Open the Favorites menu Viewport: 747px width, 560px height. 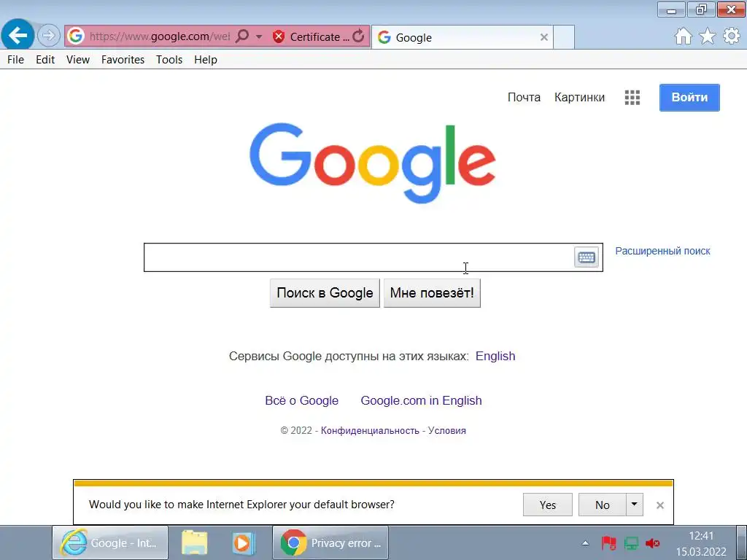pos(123,60)
